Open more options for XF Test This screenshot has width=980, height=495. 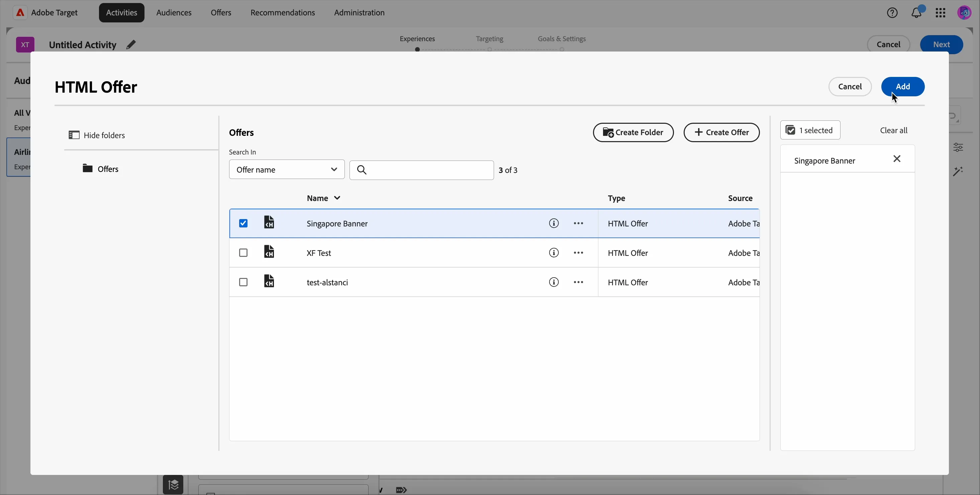click(x=578, y=253)
